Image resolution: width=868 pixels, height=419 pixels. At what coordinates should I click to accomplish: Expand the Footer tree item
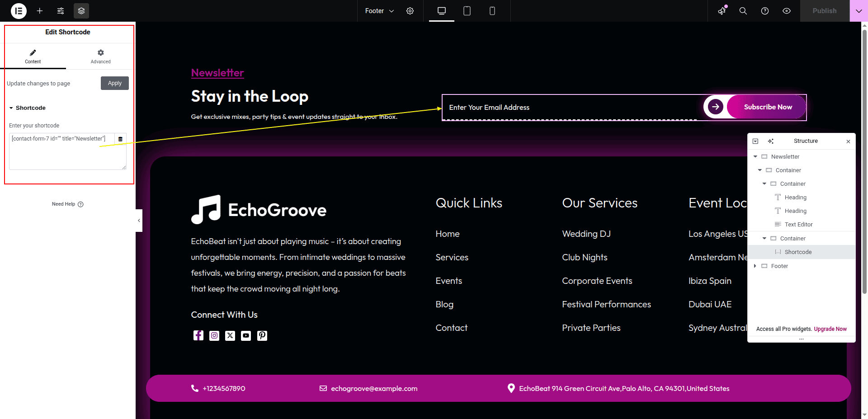point(755,266)
